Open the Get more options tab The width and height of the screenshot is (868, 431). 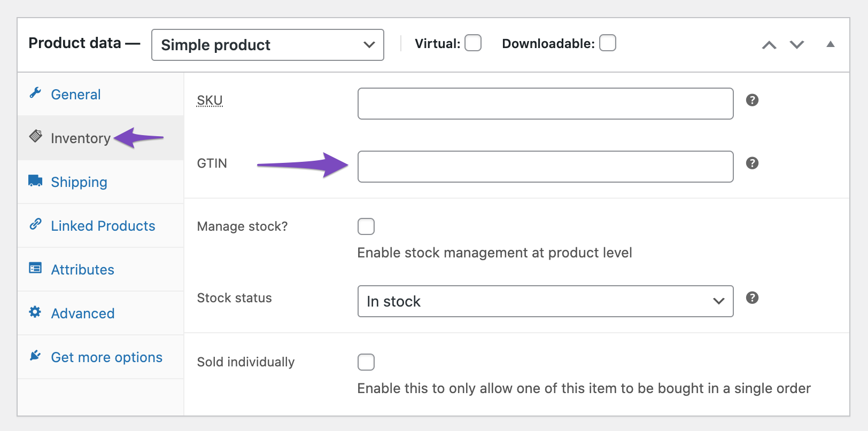pos(100,357)
